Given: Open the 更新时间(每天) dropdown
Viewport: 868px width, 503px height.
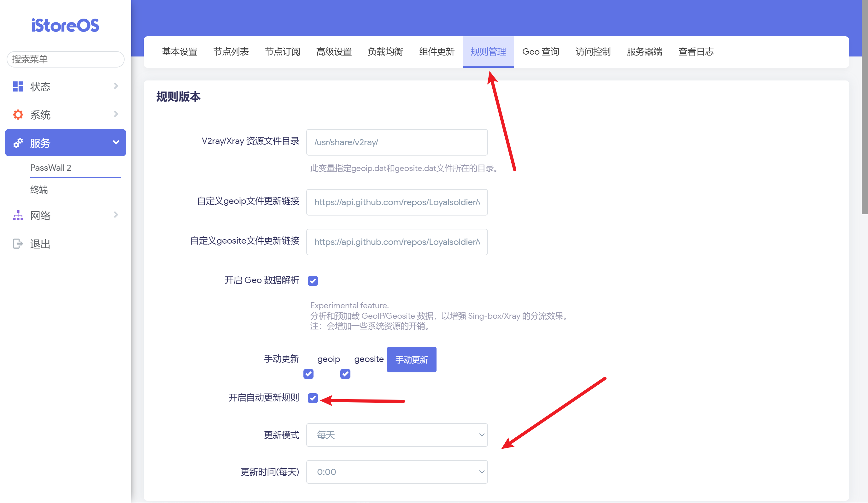Looking at the screenshot, I should tap(397, 472).
